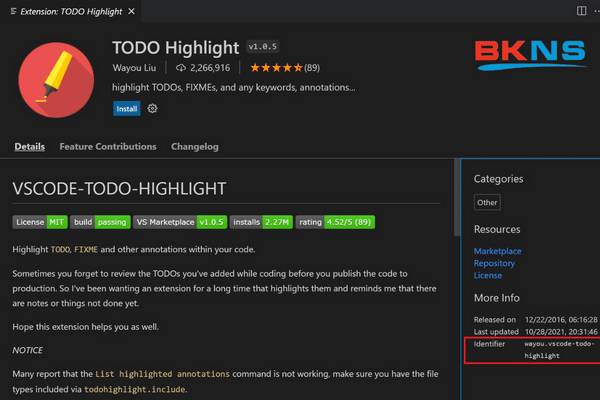Click the NOTICE italic text
The height and width of the screenshot is (400, 600).
tap(28, 350)
